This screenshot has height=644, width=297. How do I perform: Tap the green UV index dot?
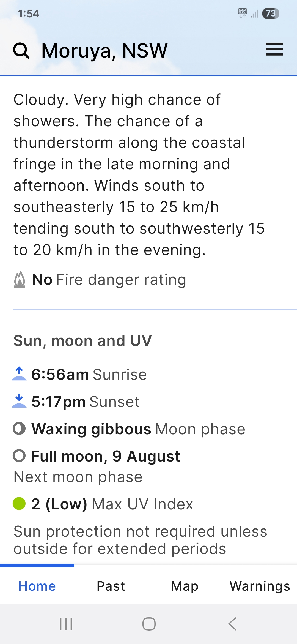point(19,504)
